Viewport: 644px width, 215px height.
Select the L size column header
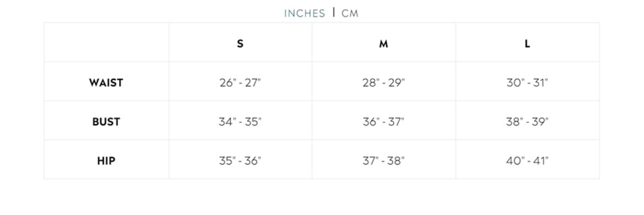point(527,44)
